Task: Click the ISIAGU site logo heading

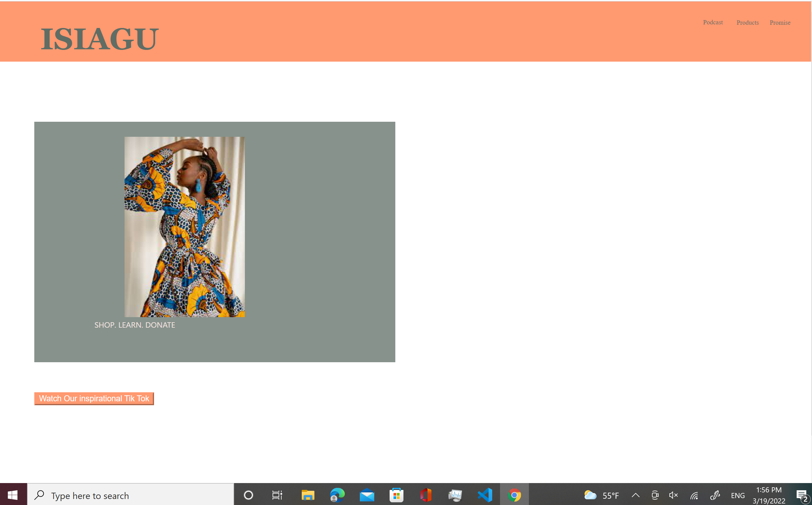Action: pos(99,39)
